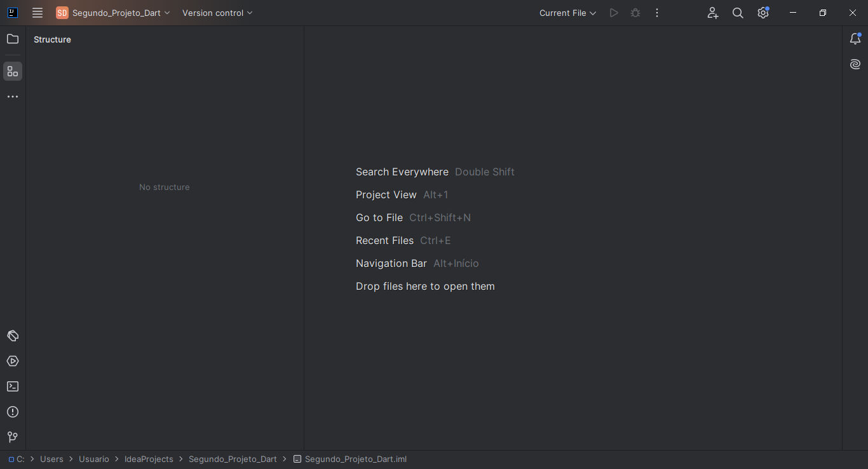Open the Problems tool window

[13, 412]
